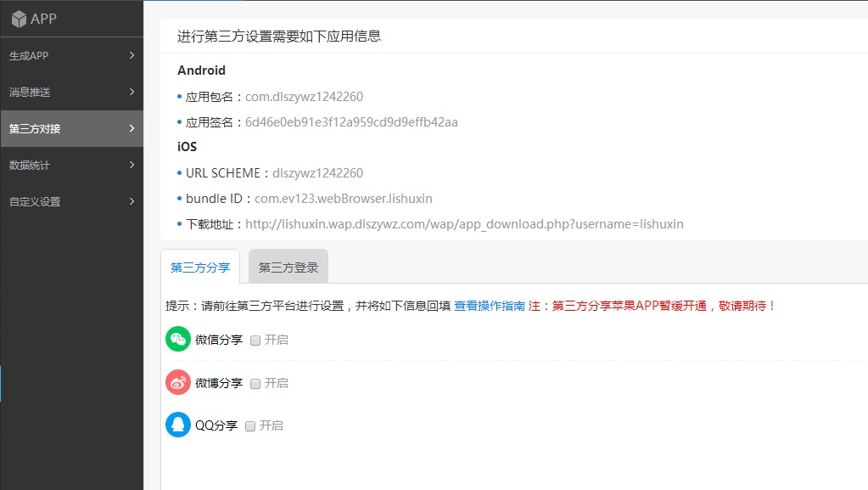The height and width of the screenshot is (490, 868).
Task: Collapse the 第三方对接 chevron
Action: click(132, 128)
